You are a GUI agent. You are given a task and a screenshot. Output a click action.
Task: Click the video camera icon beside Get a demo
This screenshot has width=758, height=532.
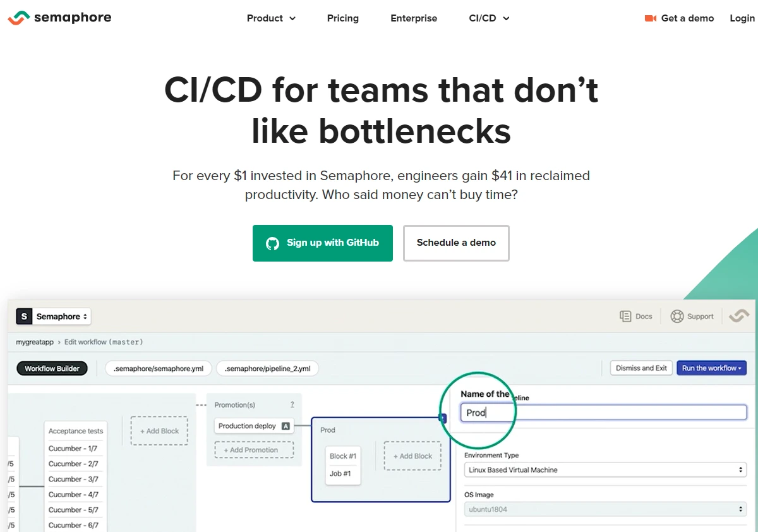pyautogui.click(x=651, y=18)
